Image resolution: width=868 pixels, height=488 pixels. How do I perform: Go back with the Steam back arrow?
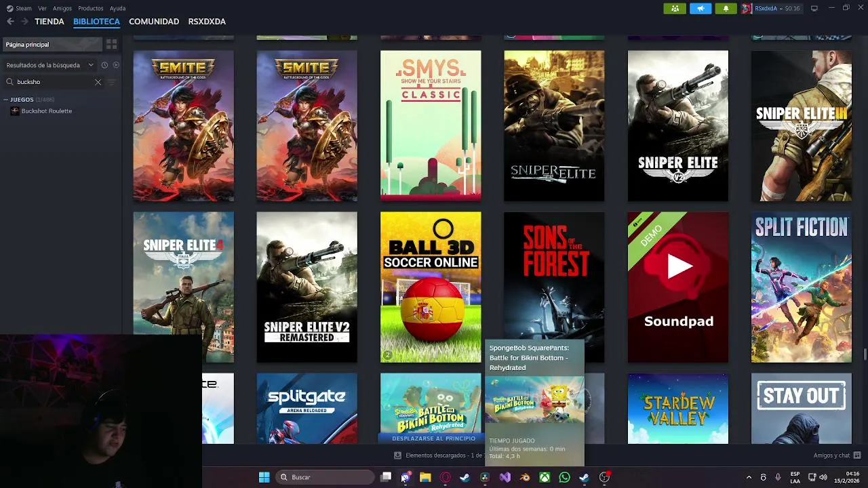[x=10, y=22]
